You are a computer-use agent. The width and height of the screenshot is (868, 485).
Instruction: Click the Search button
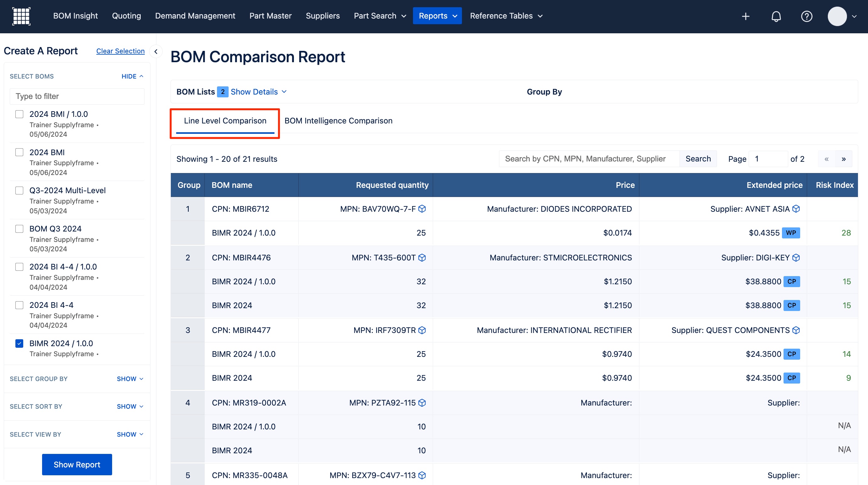pyautogui.click(x=698, y=159)
